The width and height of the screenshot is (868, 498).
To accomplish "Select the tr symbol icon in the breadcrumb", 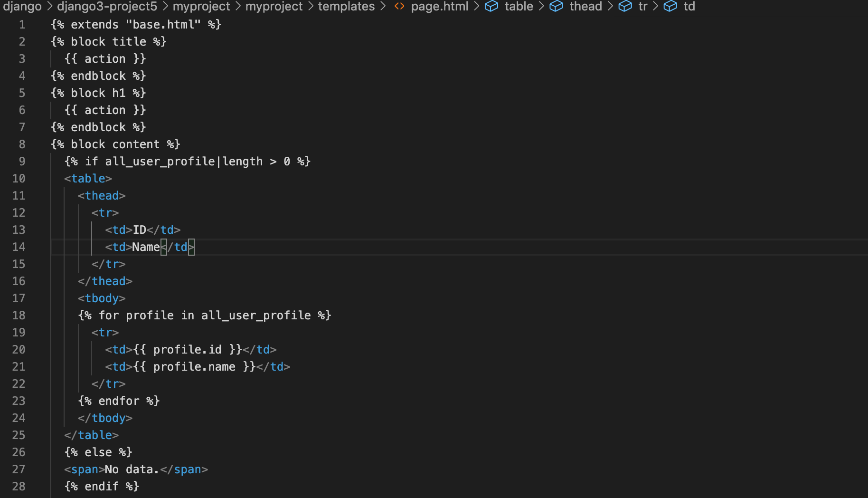I will point(625,7).
